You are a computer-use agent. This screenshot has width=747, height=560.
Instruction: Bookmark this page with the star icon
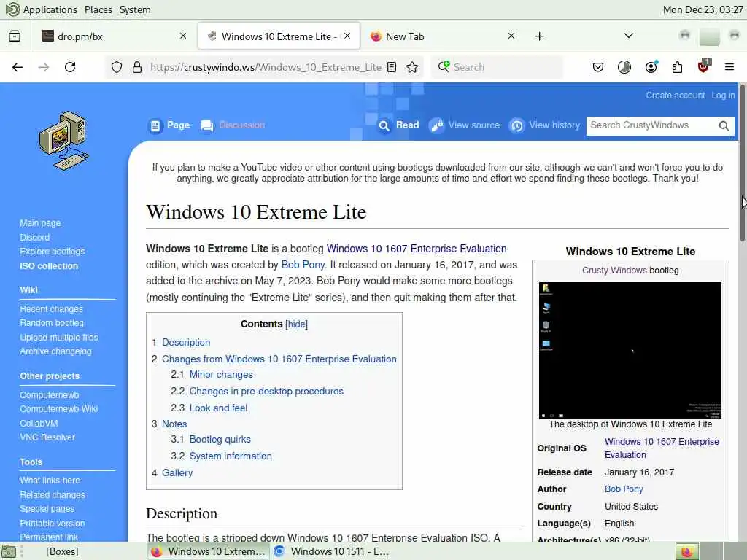coord(413,67)
